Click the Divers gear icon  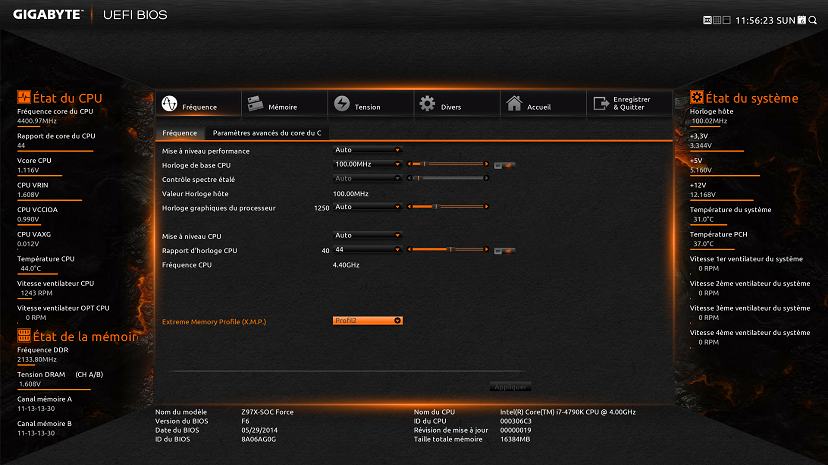[x=427, y=103]
